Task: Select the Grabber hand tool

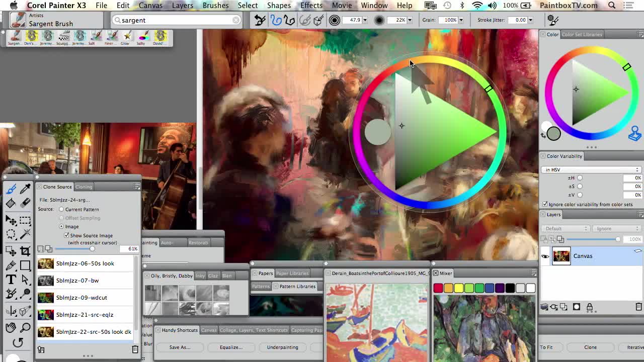Action: (11, 328)
